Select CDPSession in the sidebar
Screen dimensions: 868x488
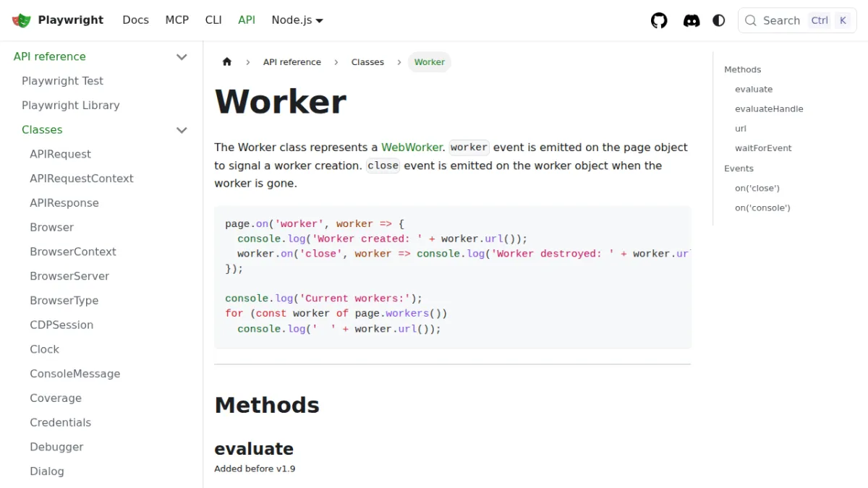pos(61,325)
